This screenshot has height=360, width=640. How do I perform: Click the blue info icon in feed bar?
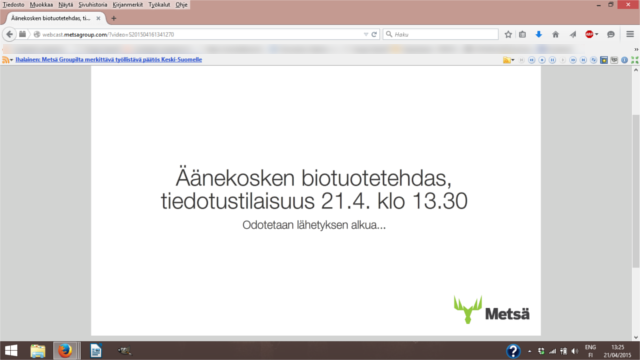[x=624, y=60]
